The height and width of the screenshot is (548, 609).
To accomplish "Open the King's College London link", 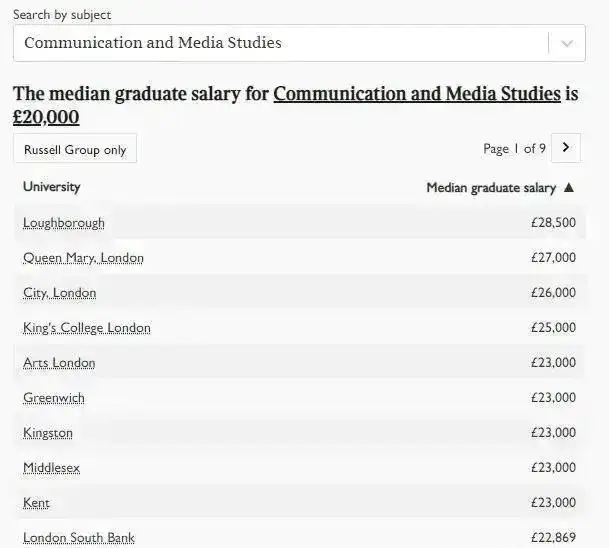I will (87, 328).
